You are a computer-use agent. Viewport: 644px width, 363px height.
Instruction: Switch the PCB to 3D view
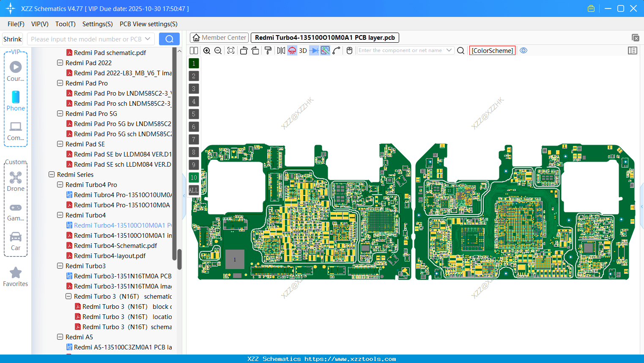point(302,50)
